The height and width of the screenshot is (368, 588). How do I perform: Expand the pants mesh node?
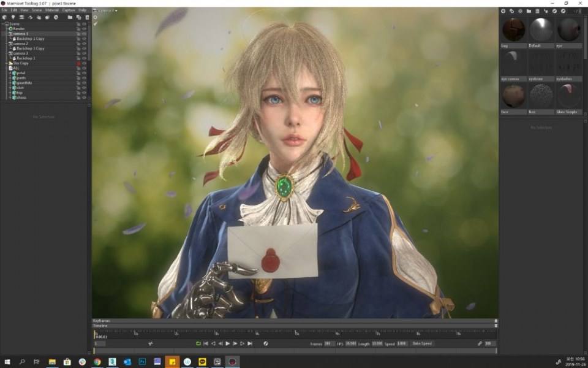coord(10,78)
